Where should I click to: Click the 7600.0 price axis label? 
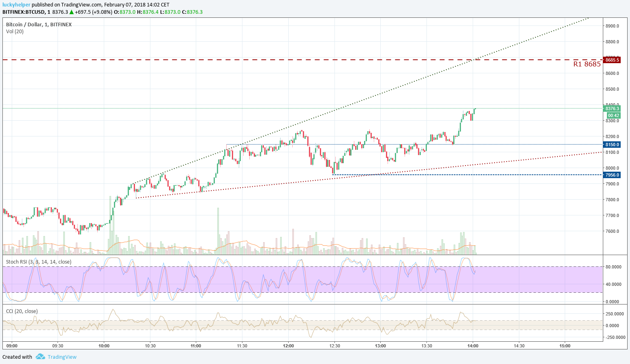612,232
